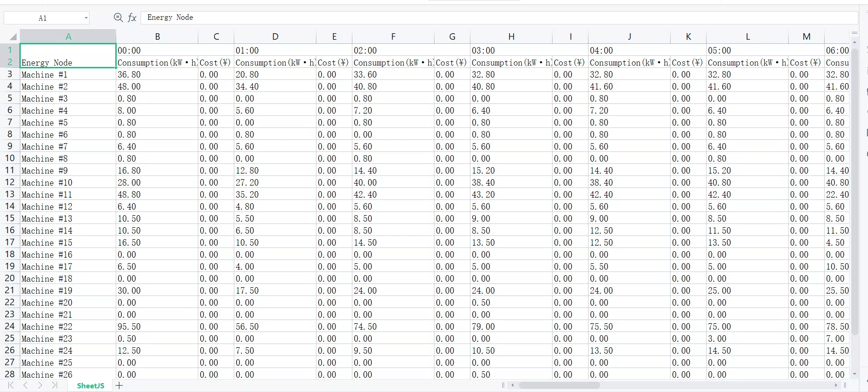Select the Machine #22 cell

point(68,326)
